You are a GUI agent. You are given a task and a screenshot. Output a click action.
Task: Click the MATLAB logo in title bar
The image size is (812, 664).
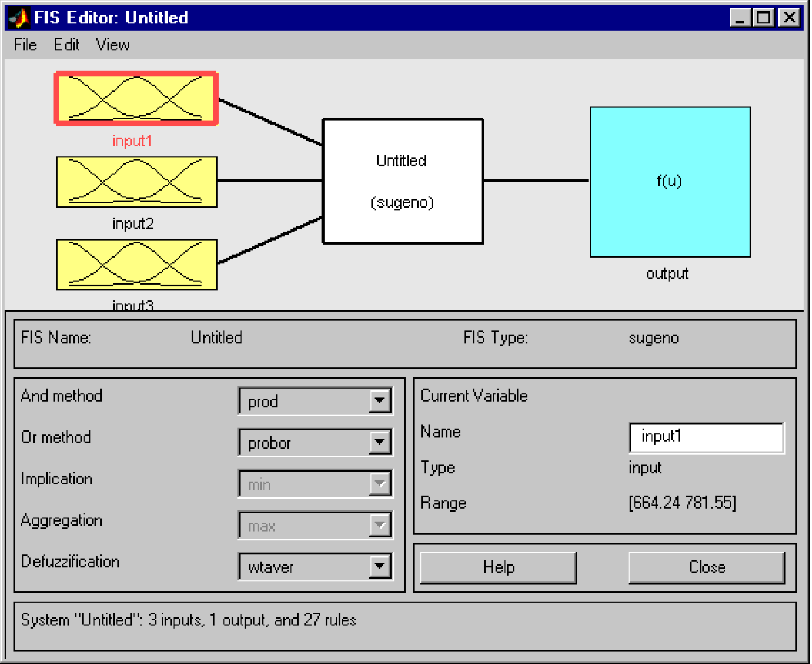pos(19,18)
